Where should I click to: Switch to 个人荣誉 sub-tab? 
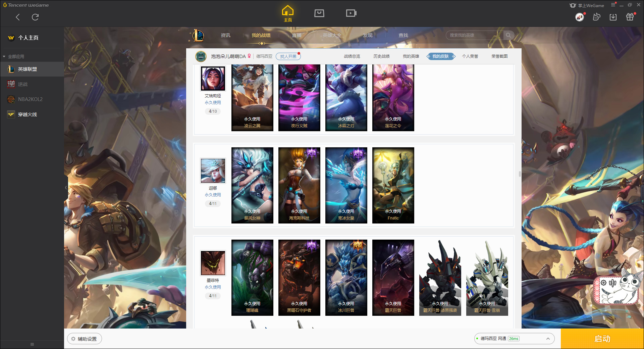pyautogui.click(x=470, y=56)
